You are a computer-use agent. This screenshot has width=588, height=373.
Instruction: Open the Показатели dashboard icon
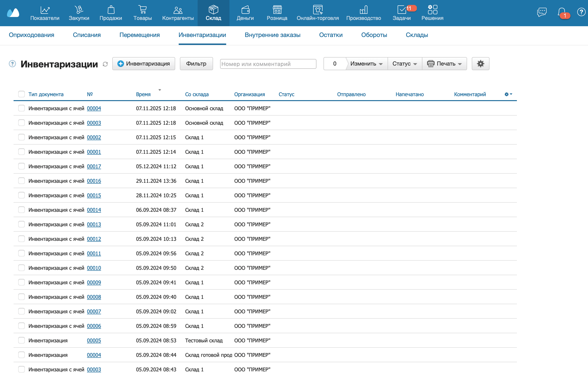[x=45, y=10]
